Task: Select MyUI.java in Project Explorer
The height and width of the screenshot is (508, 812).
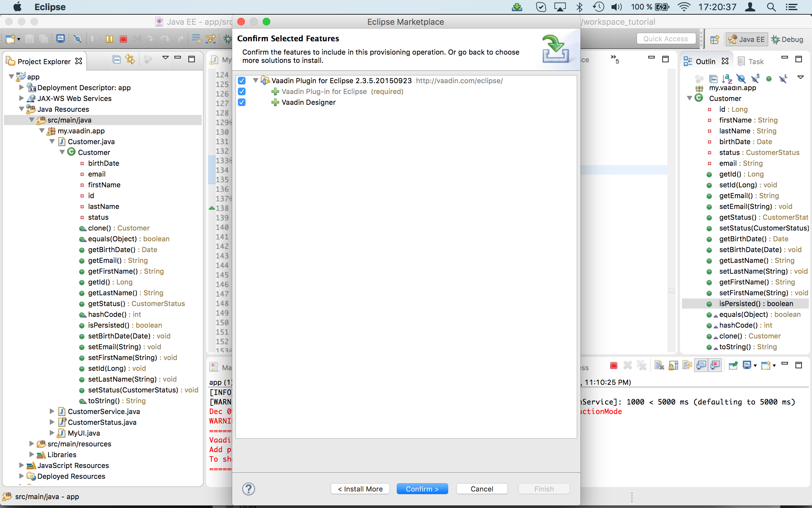Action: point(84,433)
